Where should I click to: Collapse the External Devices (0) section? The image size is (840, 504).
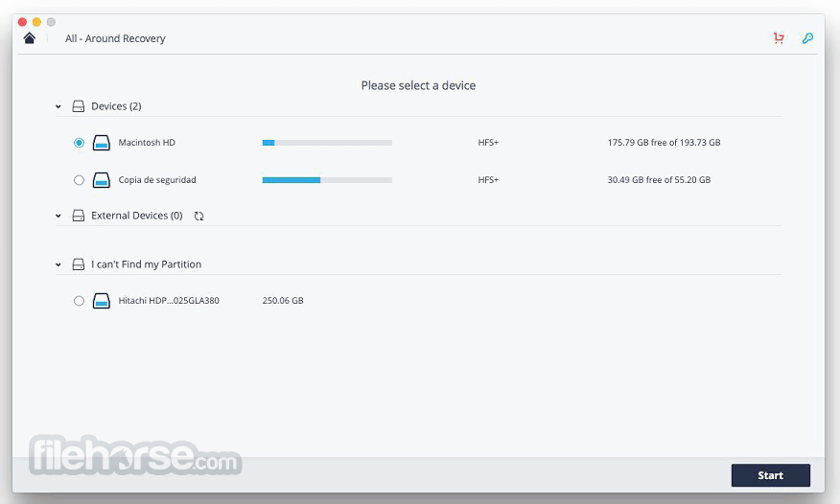pos(58,217)
